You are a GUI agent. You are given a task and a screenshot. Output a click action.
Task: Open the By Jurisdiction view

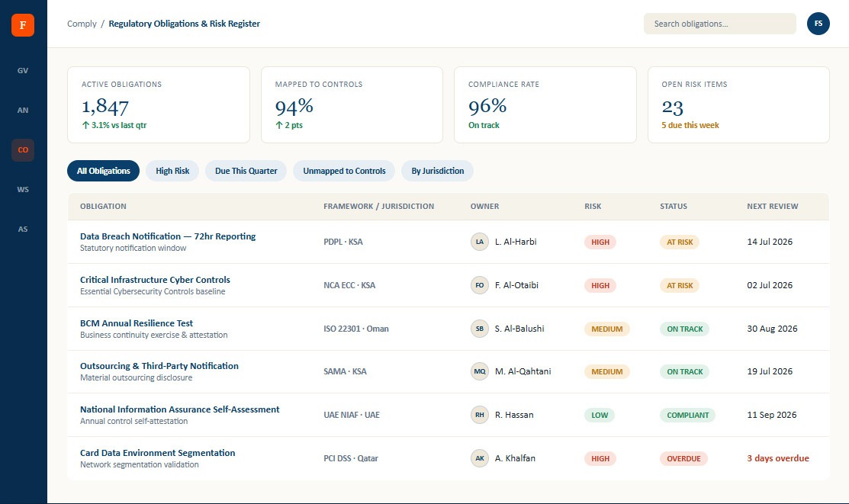(x=438, y=171)
